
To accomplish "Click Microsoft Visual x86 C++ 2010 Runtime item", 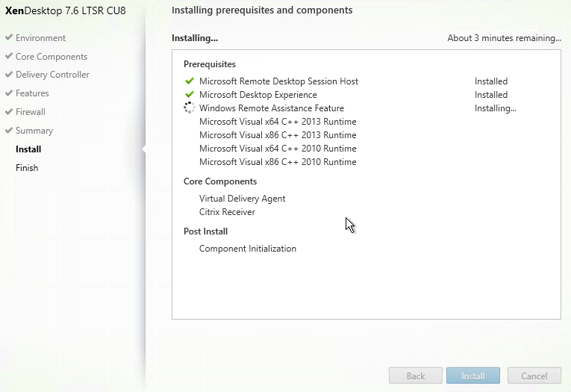I will click(x=278, y=162).
